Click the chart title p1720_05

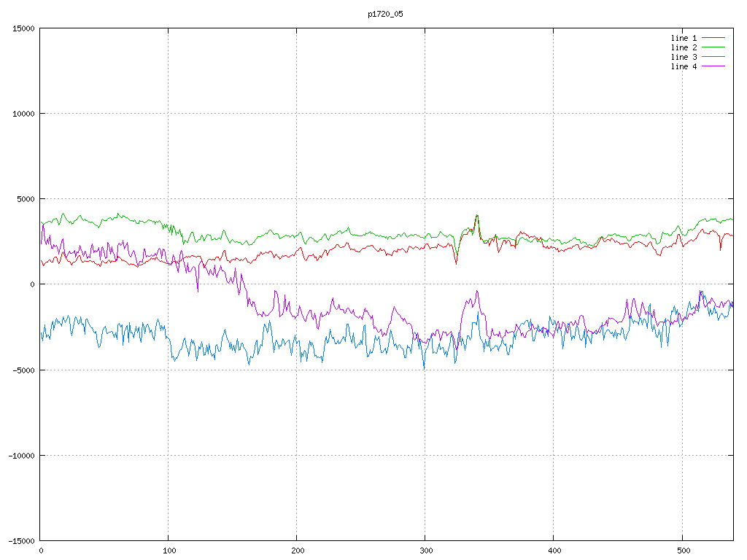(385, 14)
